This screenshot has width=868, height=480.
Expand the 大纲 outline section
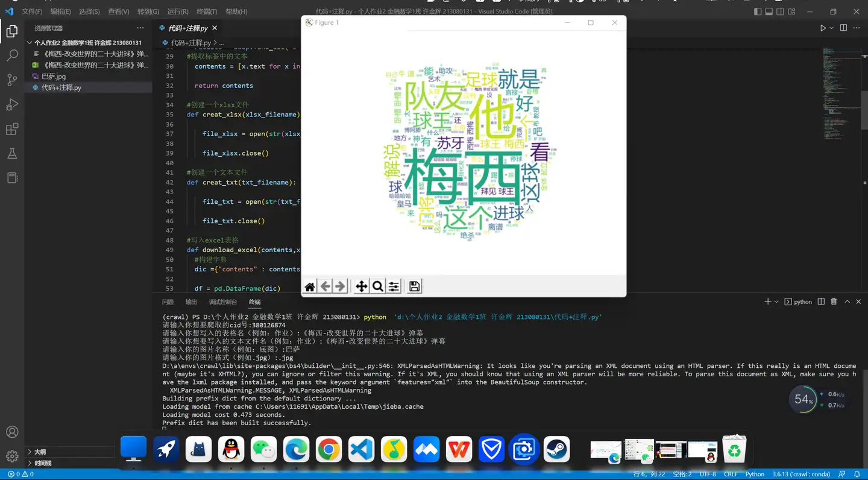40,452
